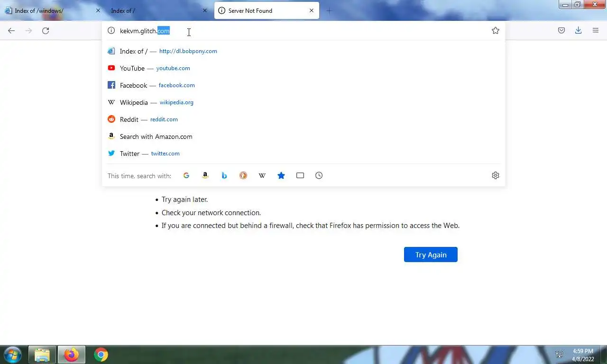Image resolution: width=607 pixels, height=364 pixels.
Task: Bookmark this page with the star icon
Action: click(496, 31)
